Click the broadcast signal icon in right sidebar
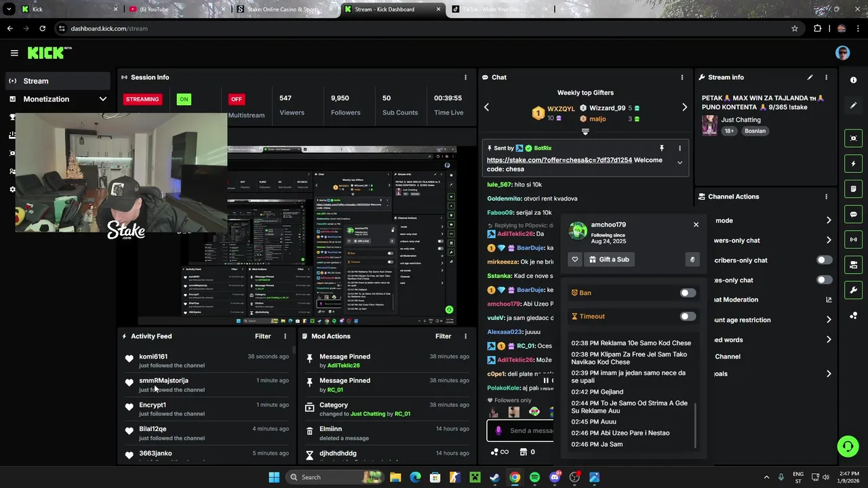This screenshot has height=488, width=868. [x=853, y=239]
